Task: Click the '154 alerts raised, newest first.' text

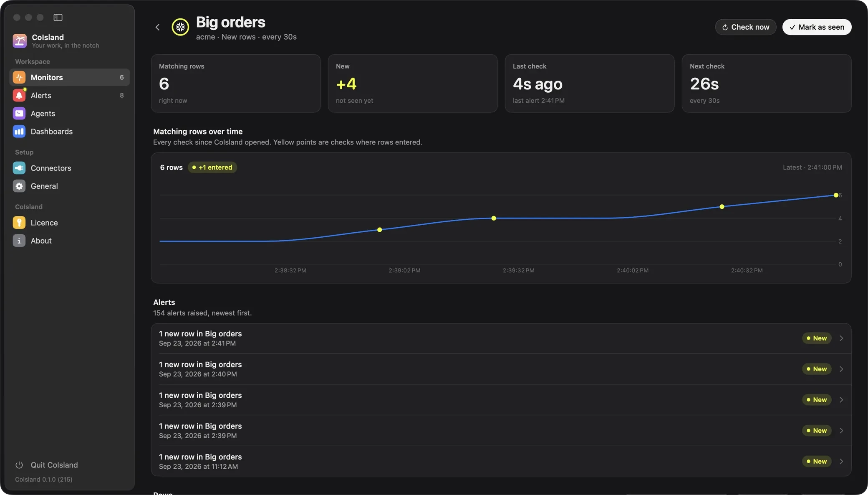Action: click(x=202, y=313)
